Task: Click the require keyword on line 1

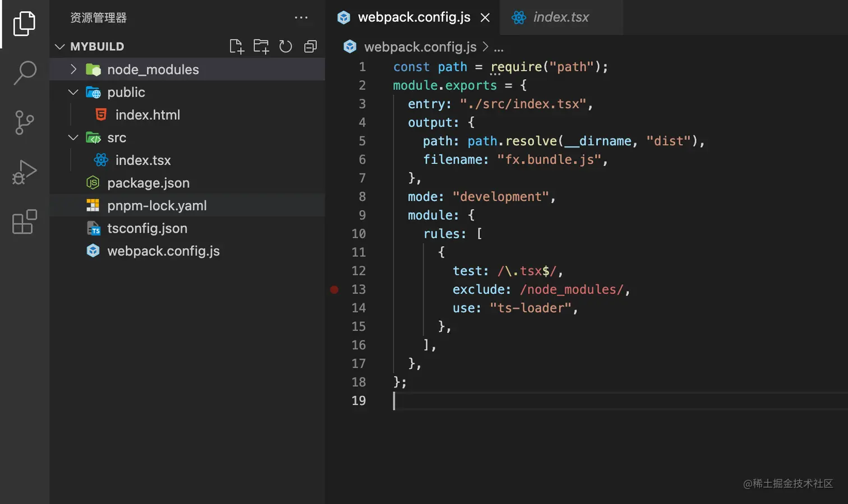Action: (516, 67)
